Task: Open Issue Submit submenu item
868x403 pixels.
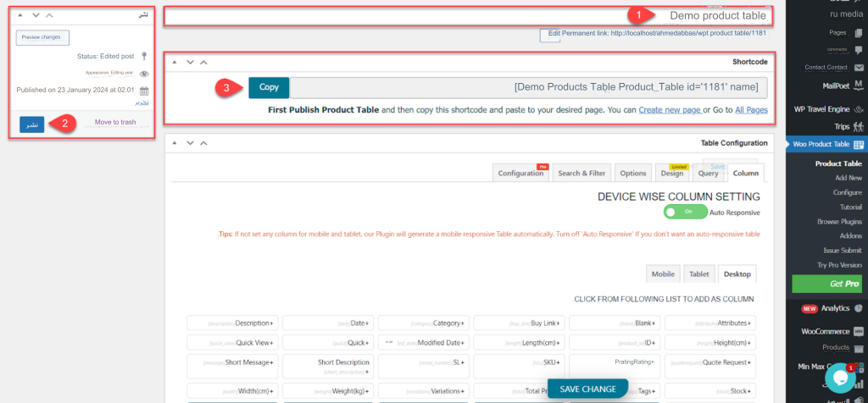Action: coord(843,251)
